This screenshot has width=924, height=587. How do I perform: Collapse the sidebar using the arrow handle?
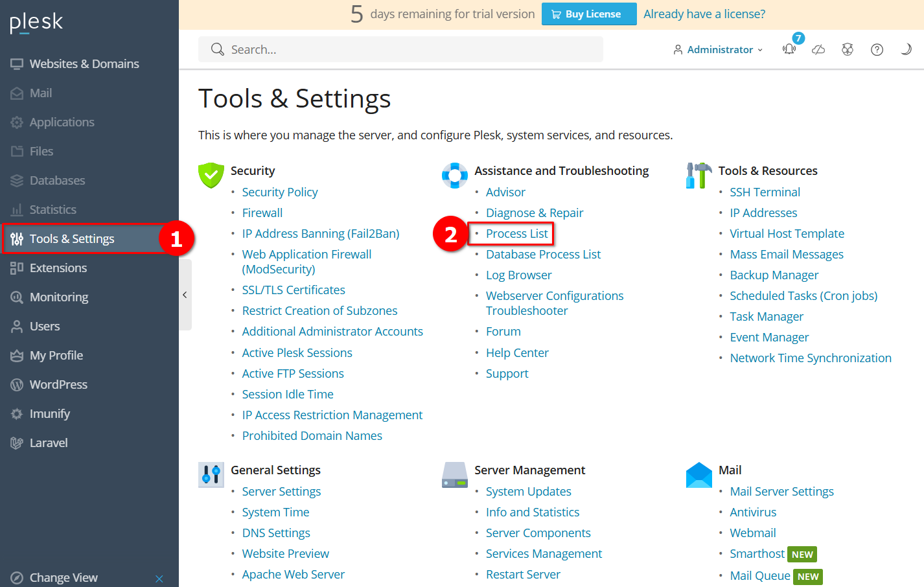point(185,295)
